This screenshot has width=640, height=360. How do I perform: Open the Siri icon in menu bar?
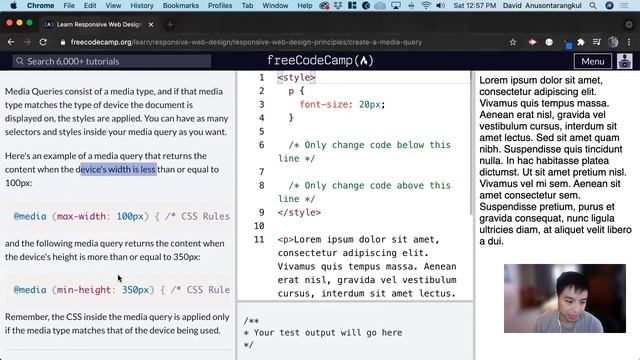point(609,6)
